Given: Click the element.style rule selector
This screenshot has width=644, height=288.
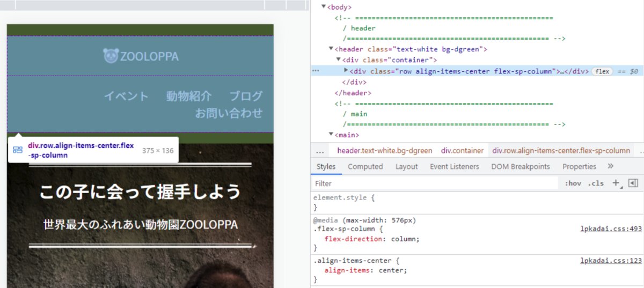Looking at the screenshot, I should pyautogui.click(x=340, y=197).
